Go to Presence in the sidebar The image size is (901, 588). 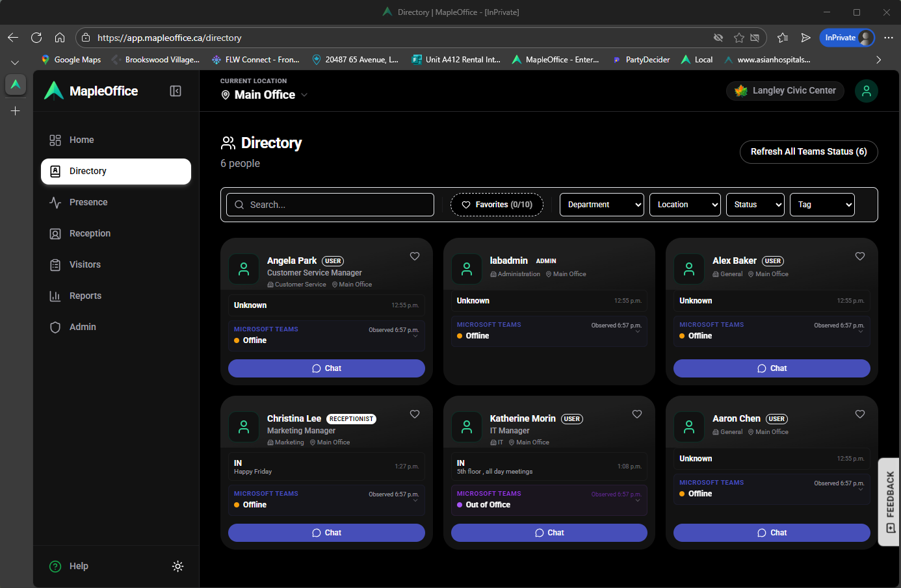click(x=88, y=202)
